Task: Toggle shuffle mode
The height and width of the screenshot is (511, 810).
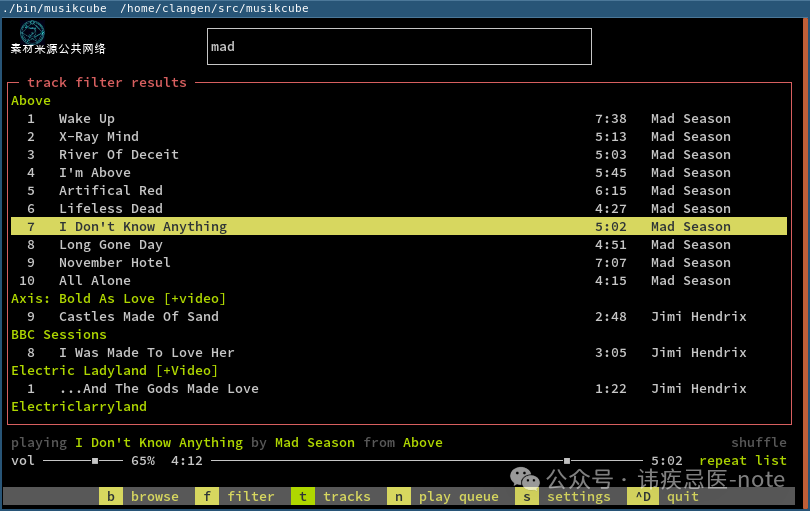Action: pos(759,443)
